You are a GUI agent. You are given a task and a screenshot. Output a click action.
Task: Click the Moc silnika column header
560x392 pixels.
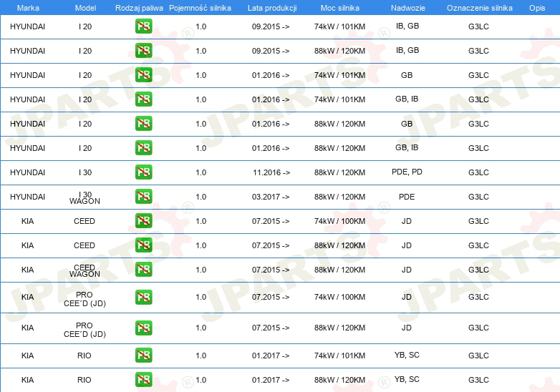tap(340, 8)
